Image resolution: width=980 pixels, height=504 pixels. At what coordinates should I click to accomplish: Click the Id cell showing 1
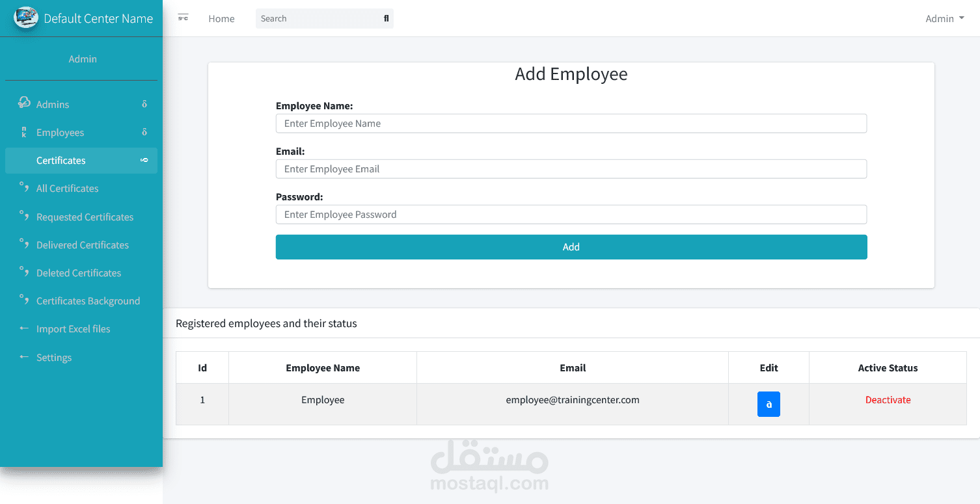pos(202,405)
